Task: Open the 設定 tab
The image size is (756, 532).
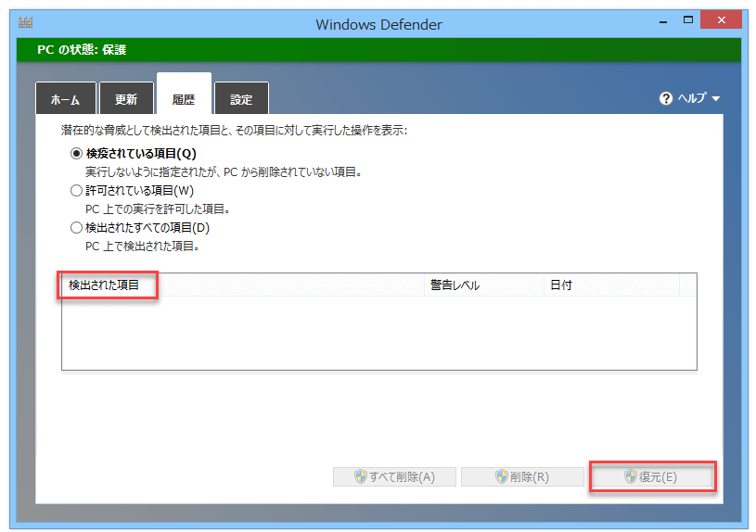Action: pyautogui.click(x=241, y=99)
